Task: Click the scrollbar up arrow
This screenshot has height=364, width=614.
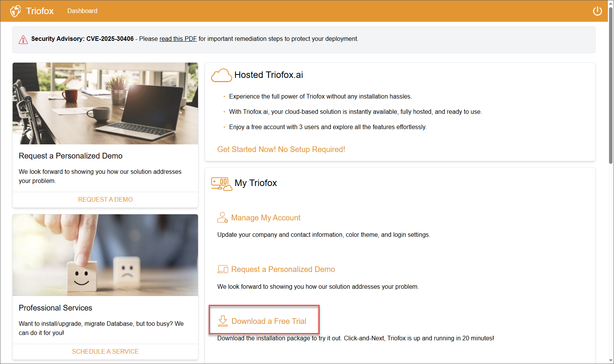Action: coord(611,3)
